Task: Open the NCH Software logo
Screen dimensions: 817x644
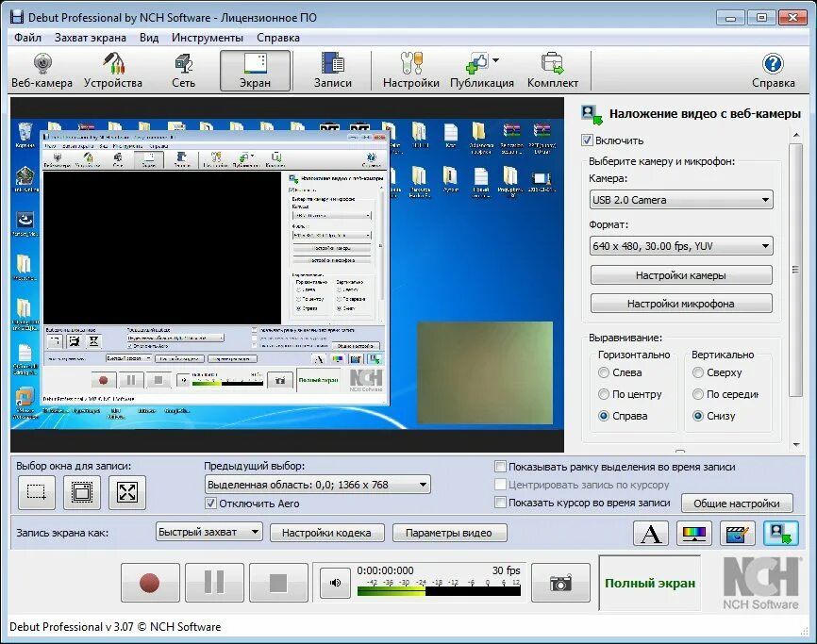Action: (760, 583)
